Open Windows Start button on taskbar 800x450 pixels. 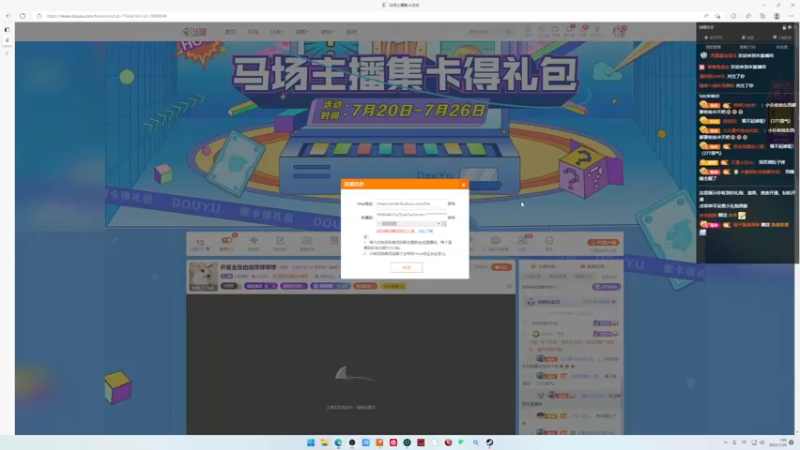pos(311,442)
